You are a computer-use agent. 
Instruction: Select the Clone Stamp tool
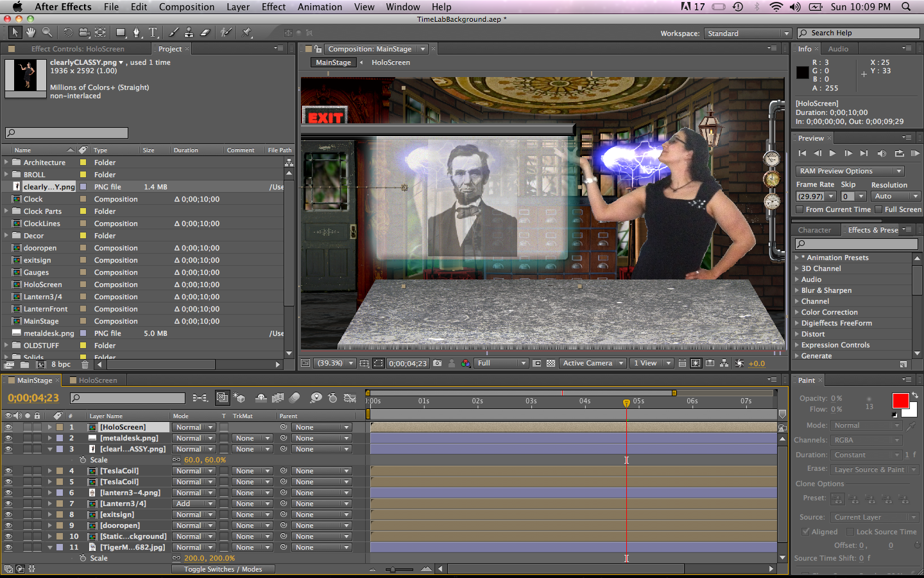(x=189, y=32)
